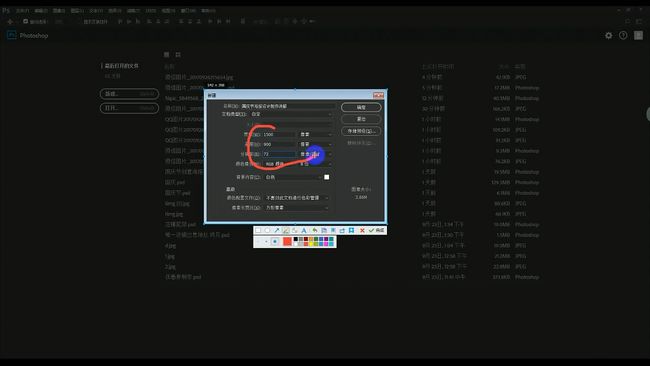
Task: Undo the last annotation stroke
Action: pyautogui.click(x=315, y=230)
